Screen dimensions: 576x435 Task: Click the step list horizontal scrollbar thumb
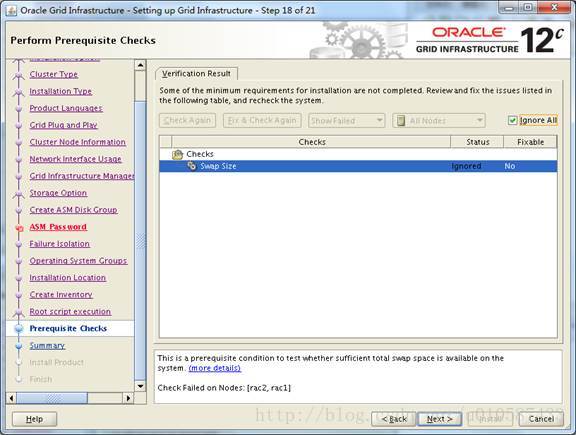[52, 398]
